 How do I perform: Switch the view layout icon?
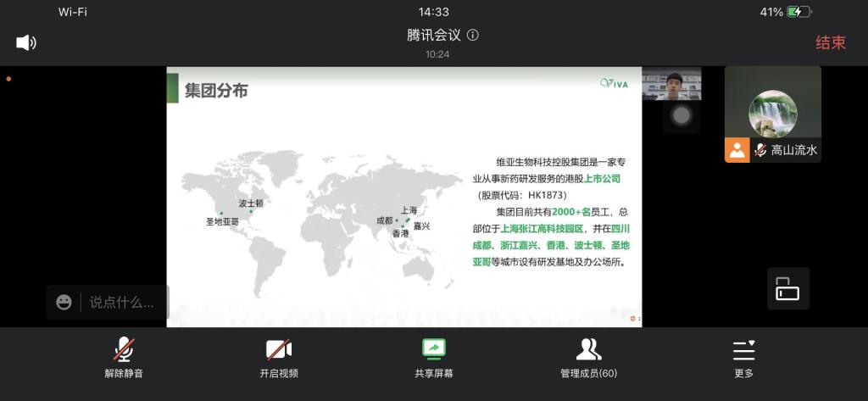pos(787,289)
